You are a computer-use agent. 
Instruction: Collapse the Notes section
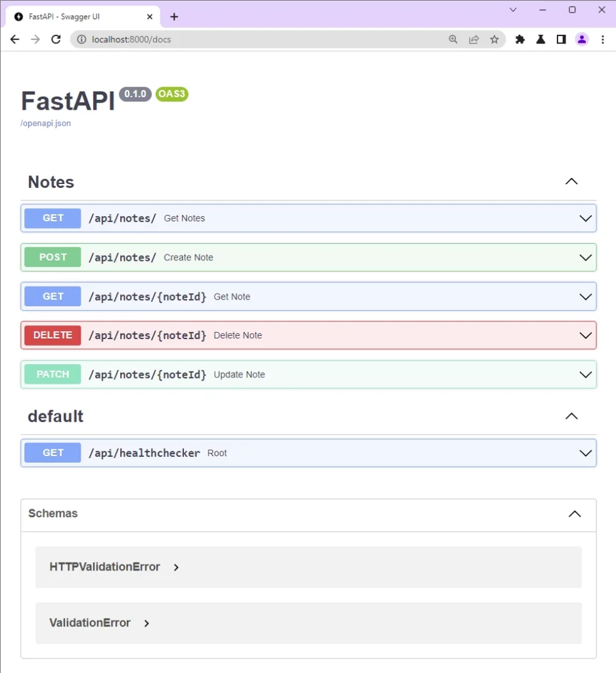click(x=571, y=181)
